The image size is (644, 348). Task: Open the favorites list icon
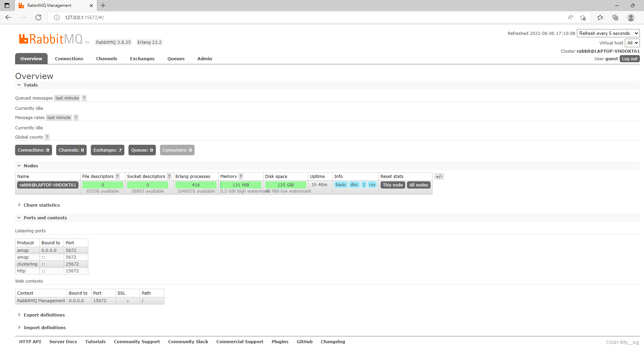[600, 17]
